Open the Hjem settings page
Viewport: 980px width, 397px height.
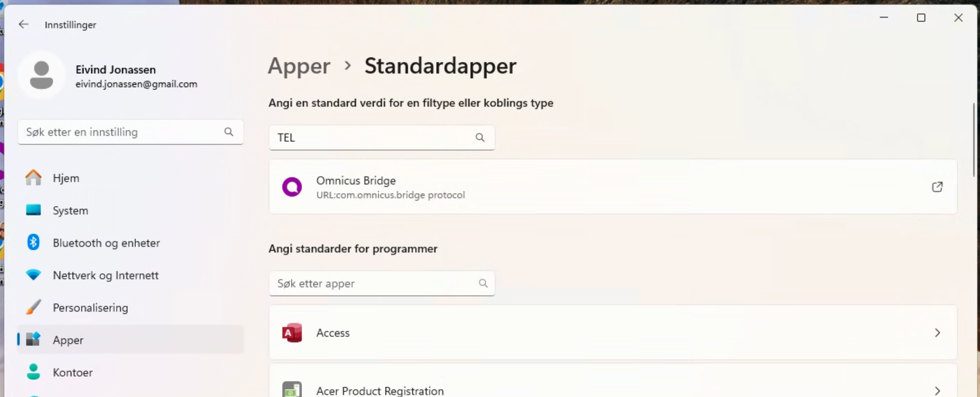[66, 178]
